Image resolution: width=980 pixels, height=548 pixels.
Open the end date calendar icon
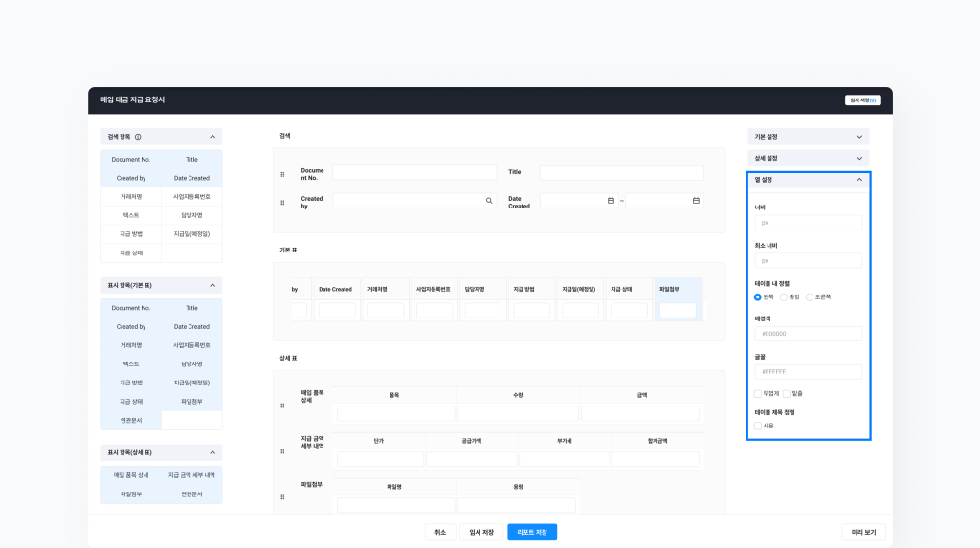[696, 201]
